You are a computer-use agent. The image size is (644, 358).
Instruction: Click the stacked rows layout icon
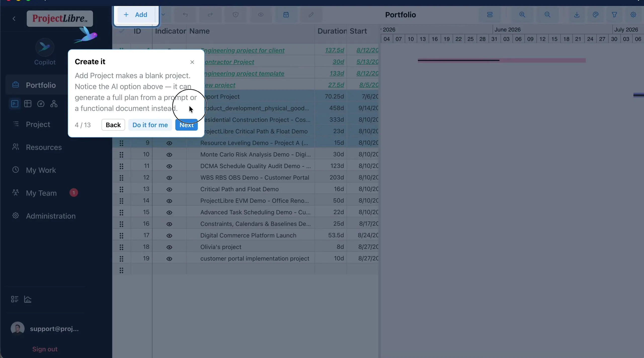[x=490, y=15]
